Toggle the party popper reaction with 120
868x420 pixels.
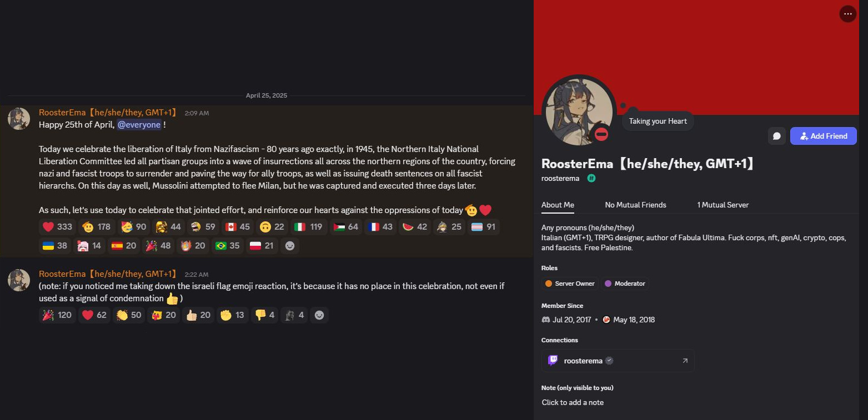[x=57, y=315]
